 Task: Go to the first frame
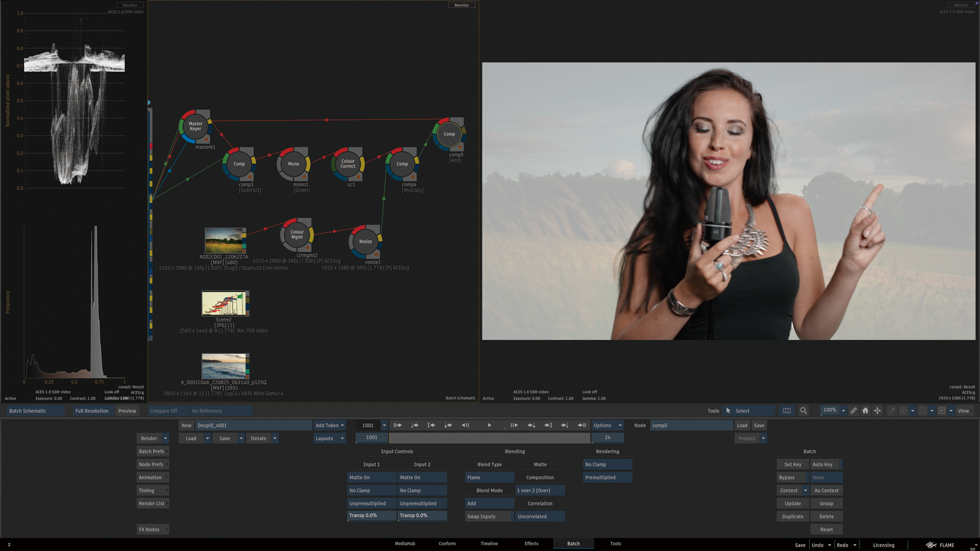(397, 425)
